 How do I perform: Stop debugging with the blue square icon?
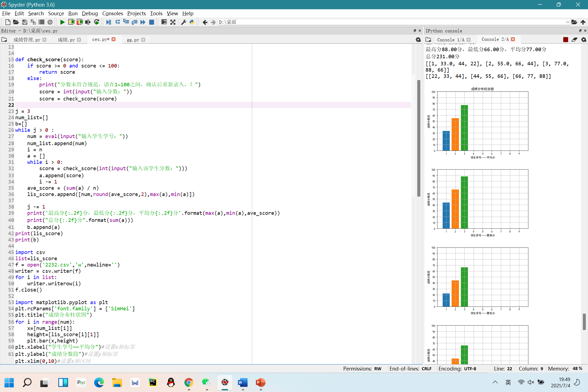(x=152, y=22)
